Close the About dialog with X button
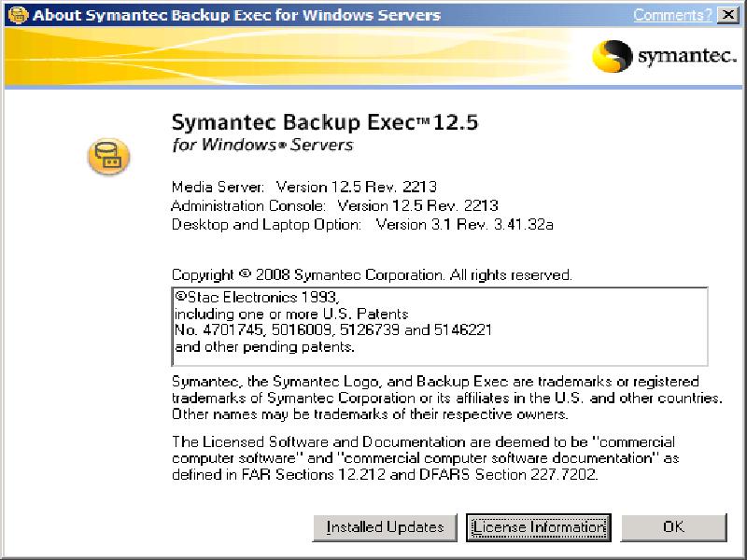 click(727, 15)
